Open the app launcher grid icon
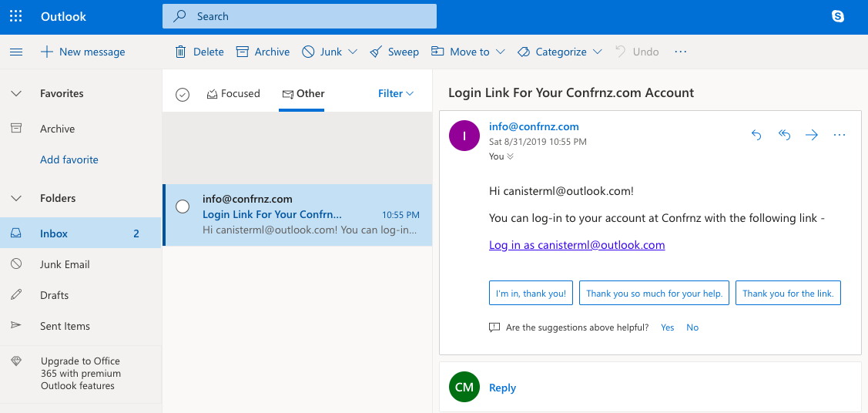This screenshot has width=868, height=413. [16, 16]
